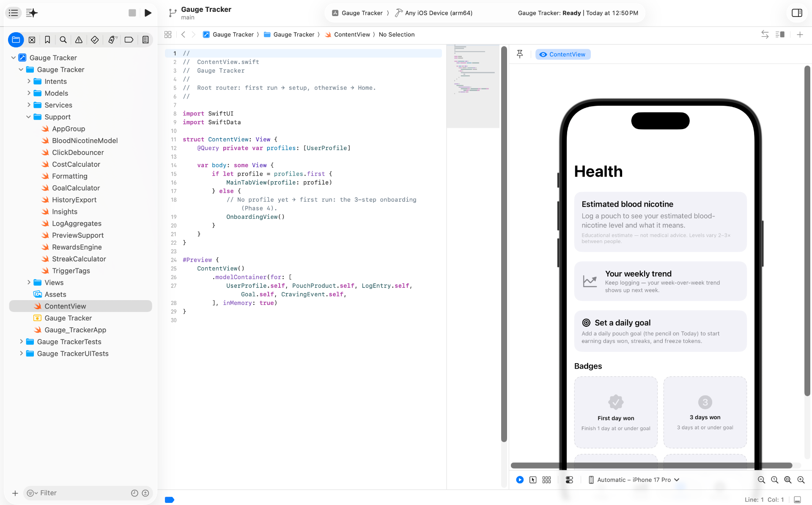The width and height of the screenshot is (812, 505).
Task: Open the Bookmark navigator tab
Action: click(x=47, y=40)
